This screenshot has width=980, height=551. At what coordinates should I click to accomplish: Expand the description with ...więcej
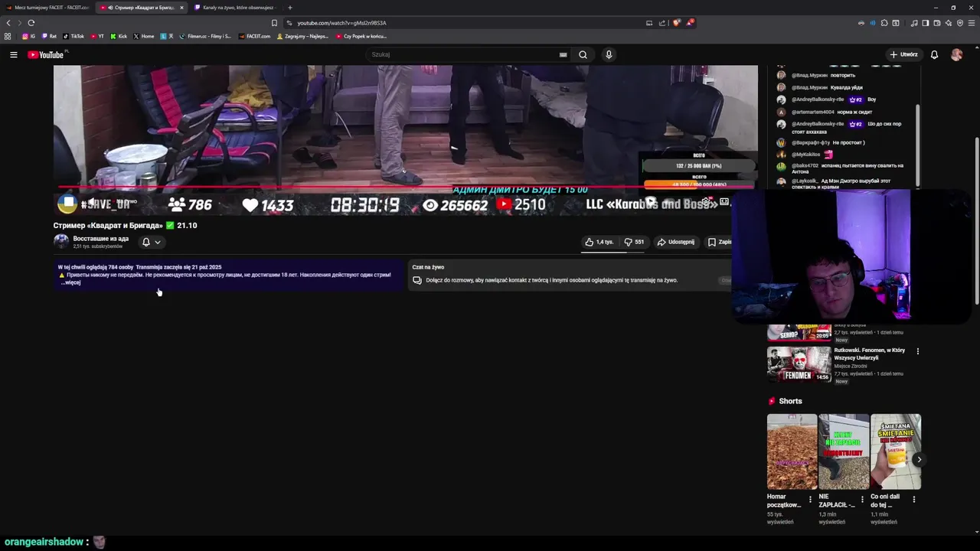(x=71, y=282)
